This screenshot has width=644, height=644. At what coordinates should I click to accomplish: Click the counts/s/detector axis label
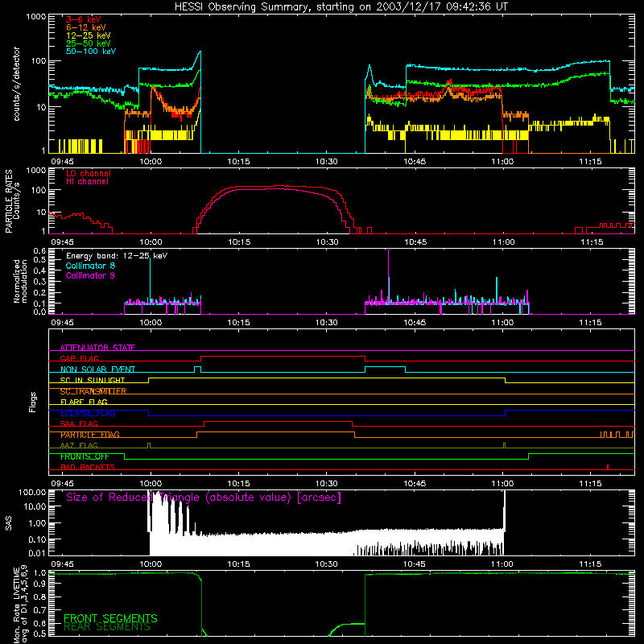pos(16,84)
